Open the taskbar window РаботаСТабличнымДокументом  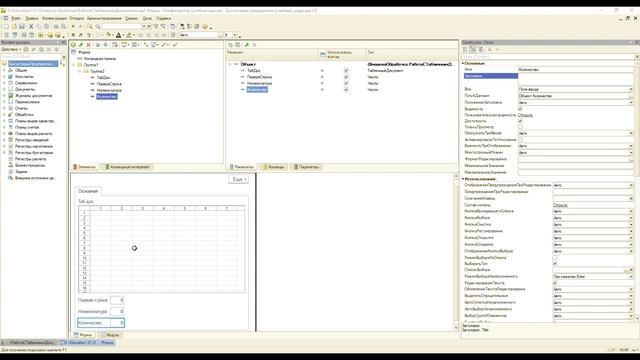29,342
